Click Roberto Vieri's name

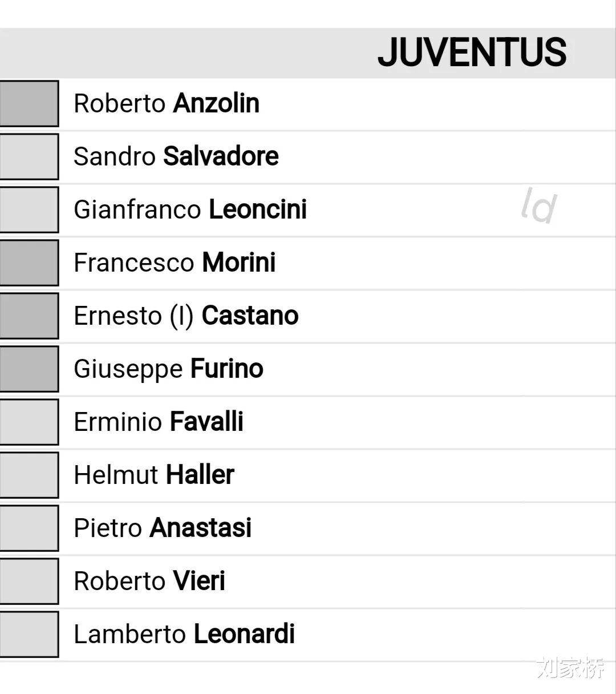(149, 581)
